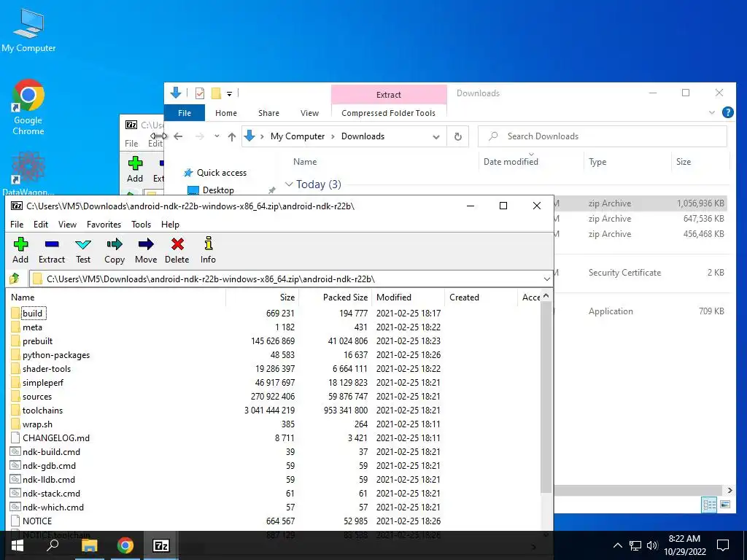
Task: Switch Explorer to the large icons view
Action: coord(725,505)
